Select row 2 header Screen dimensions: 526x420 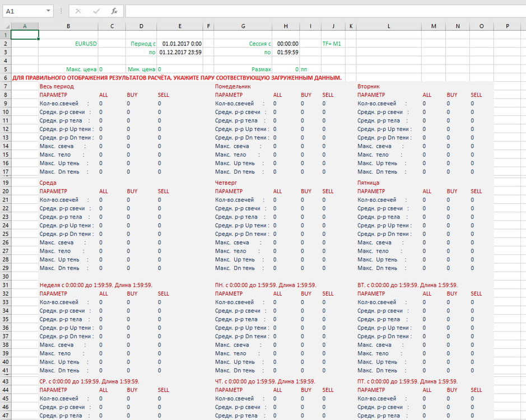(6, 44)
